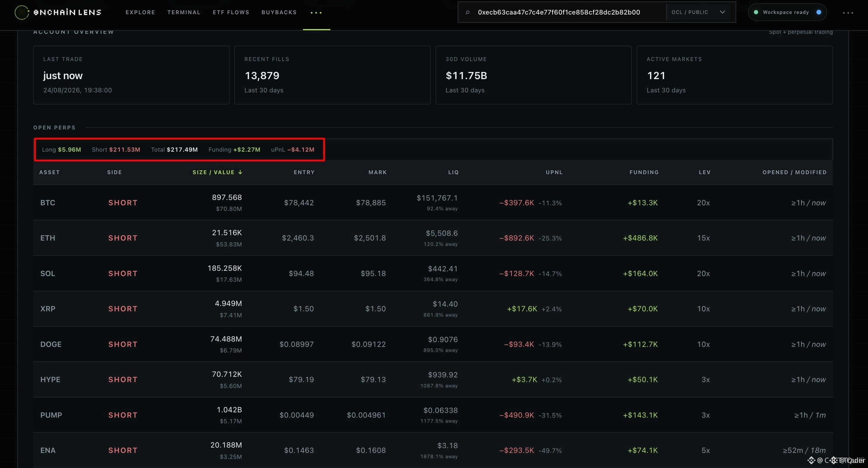Click ETH funding value +$486.8K
Viewport: 868px width, 468px height.
click(x=640, y=238)
